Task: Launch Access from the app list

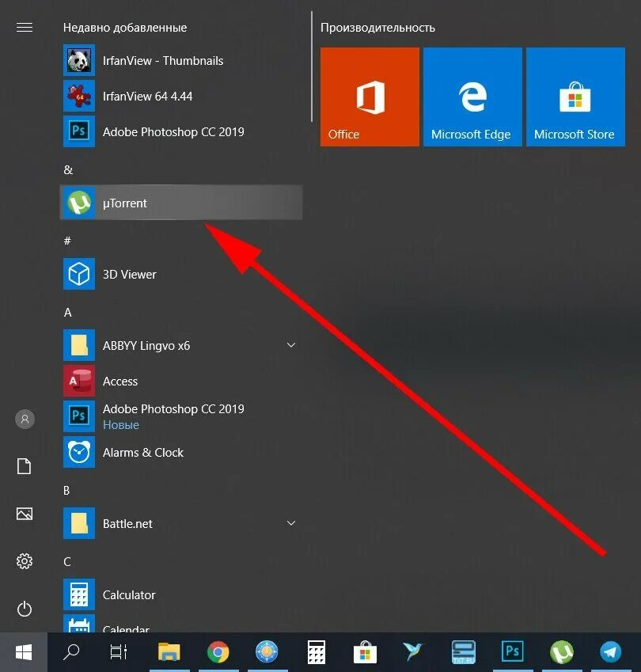Action: tap(181, 381)
